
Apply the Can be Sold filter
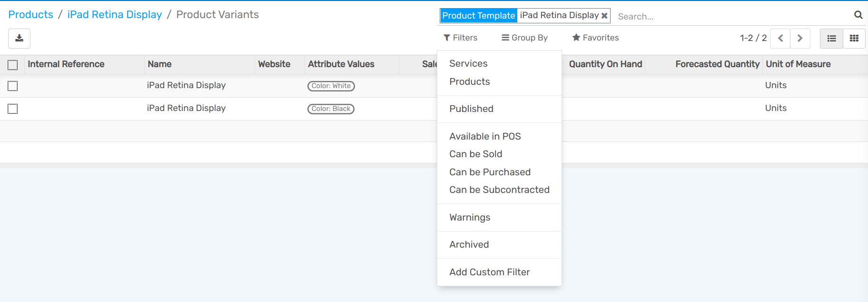(x=475, y=154)
